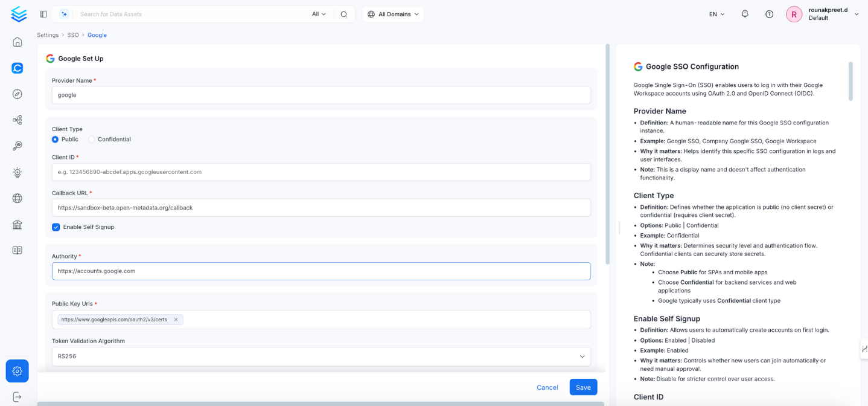Open the help question-mark icon
Screen dimensions: 868x406
click(x=768, y=13)
